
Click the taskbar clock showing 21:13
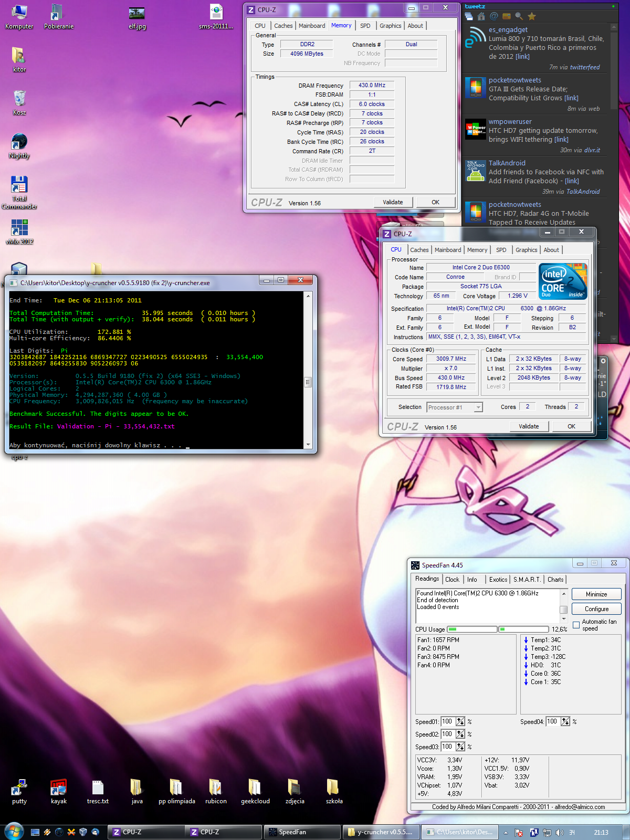click(x=601, y=832)
